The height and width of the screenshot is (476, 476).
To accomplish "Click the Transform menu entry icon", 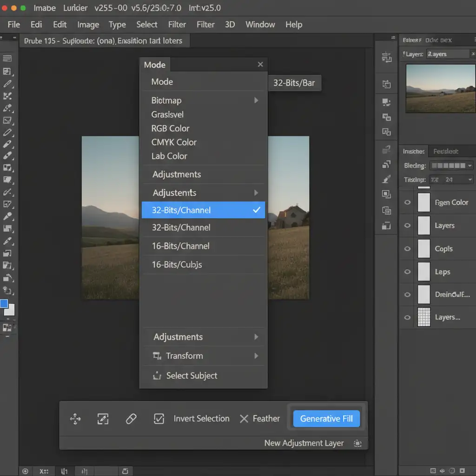I will [157, 356].
